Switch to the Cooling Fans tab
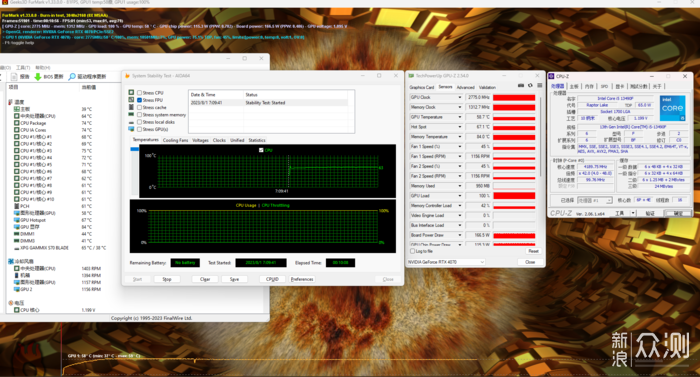Viewport: 700px width, 377px height. [175, 140]
